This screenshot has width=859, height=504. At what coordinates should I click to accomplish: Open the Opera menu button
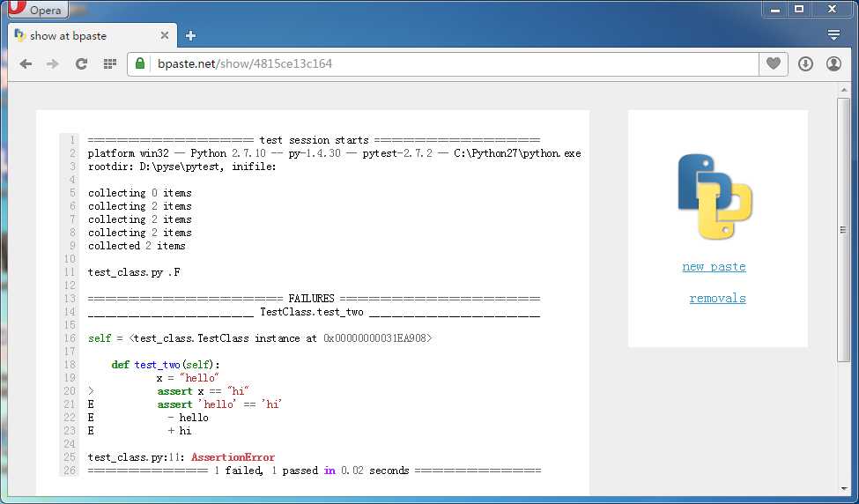[x=37, y=10]
